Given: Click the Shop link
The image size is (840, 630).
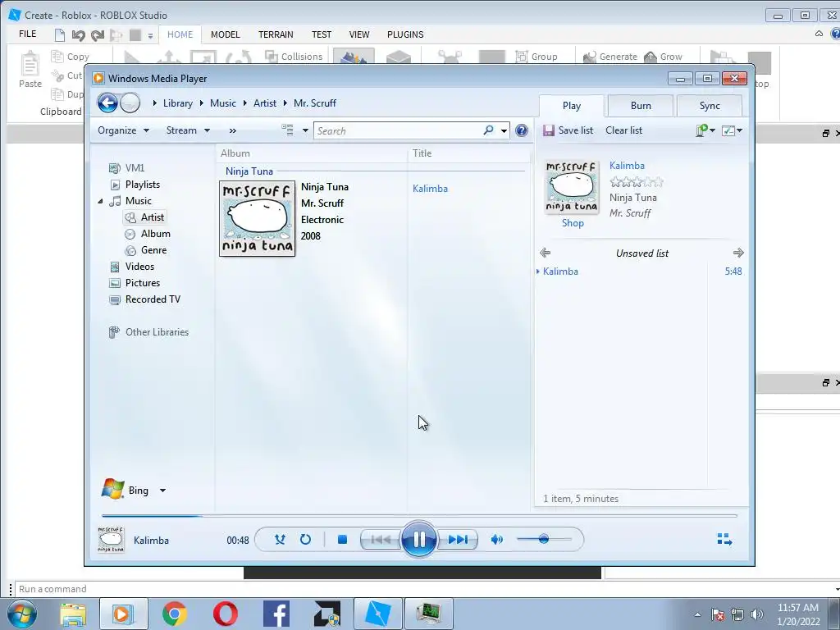Looking at the screenshot, I should pyautogui.click(x=573, y=223).
